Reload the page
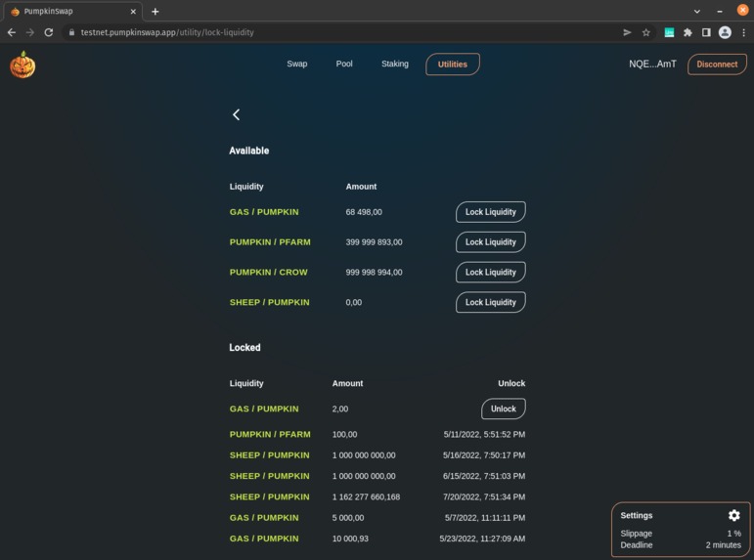Image resolution: width=754 pixels, height=560 pixels. [49, 32]
